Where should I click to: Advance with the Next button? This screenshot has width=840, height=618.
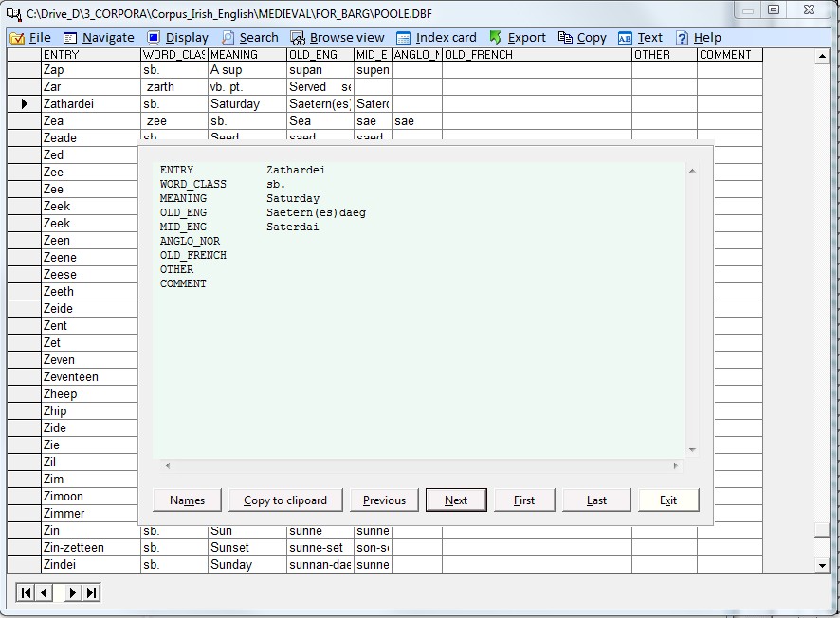[x=456, y=500]
